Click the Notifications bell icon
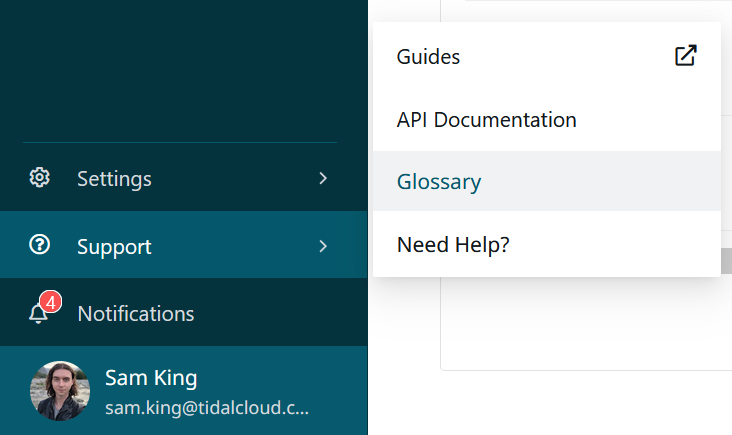Image resolution: width=732 pixels, height=435 pixels. coord(39,314)
